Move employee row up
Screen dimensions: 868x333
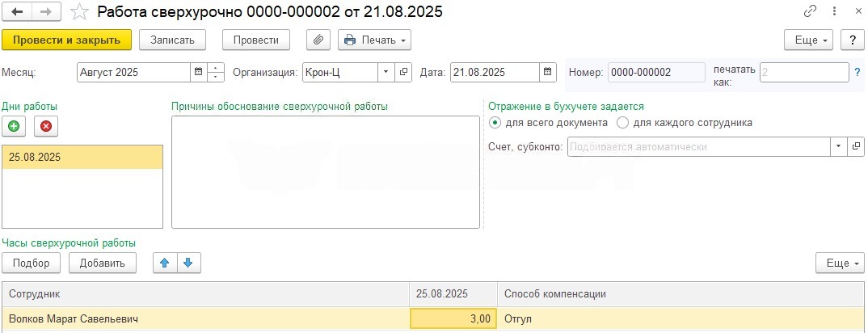[x=165, y=263]
